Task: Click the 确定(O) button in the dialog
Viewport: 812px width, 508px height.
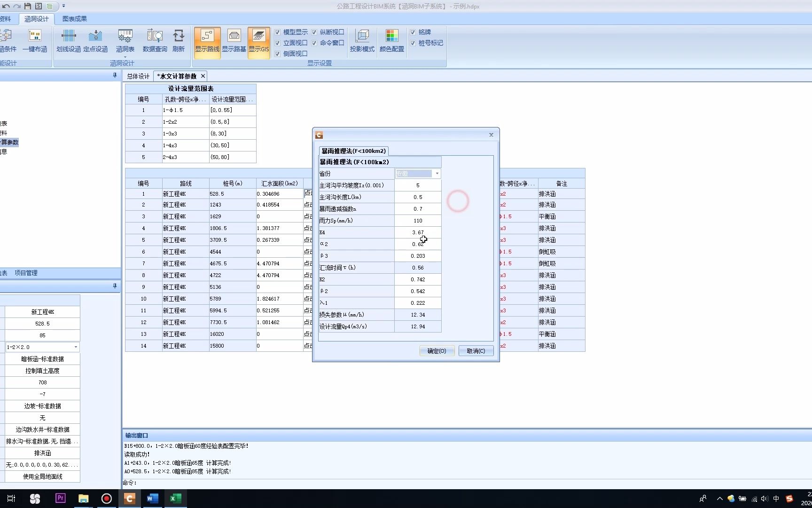Action: 436,350
